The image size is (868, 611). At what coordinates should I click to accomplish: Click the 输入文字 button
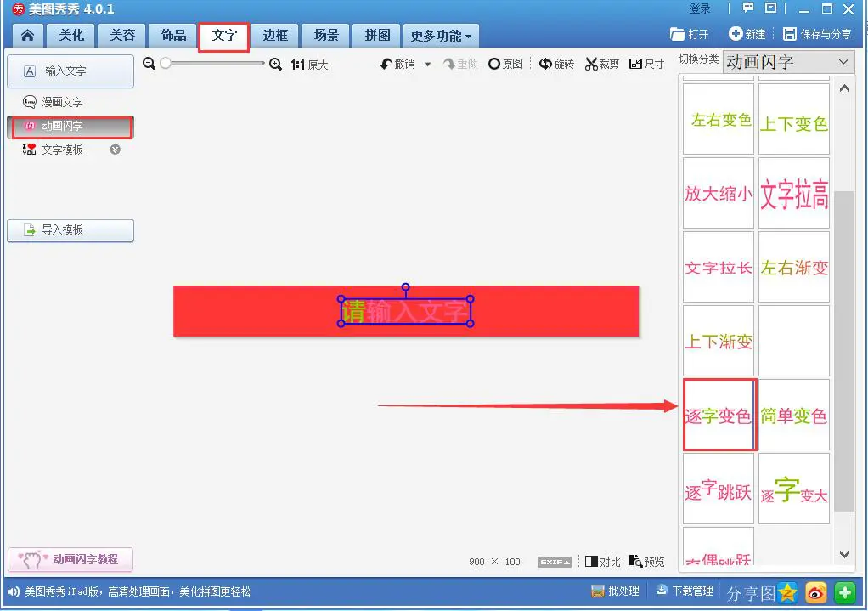[70, 71]
